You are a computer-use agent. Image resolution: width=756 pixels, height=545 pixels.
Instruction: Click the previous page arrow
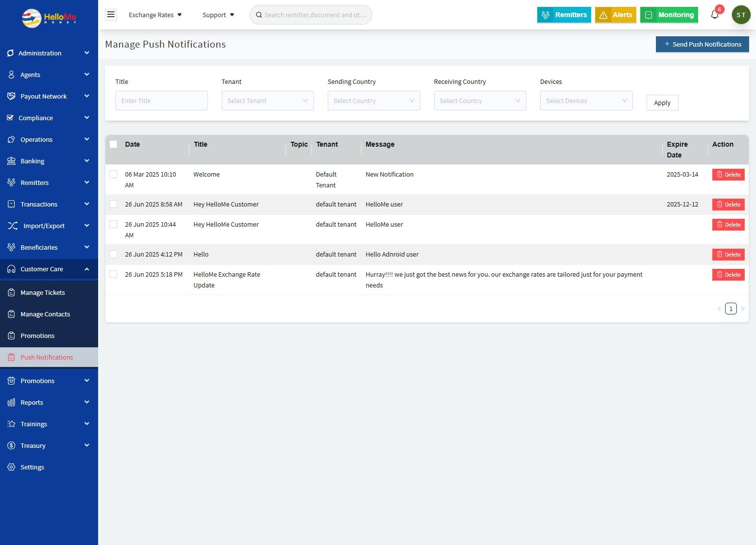click(719, 309)
